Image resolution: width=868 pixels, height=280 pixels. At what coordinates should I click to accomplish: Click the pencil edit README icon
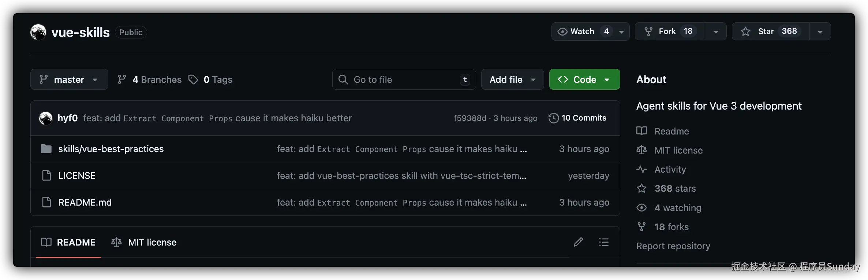click(x=578, y=242)
